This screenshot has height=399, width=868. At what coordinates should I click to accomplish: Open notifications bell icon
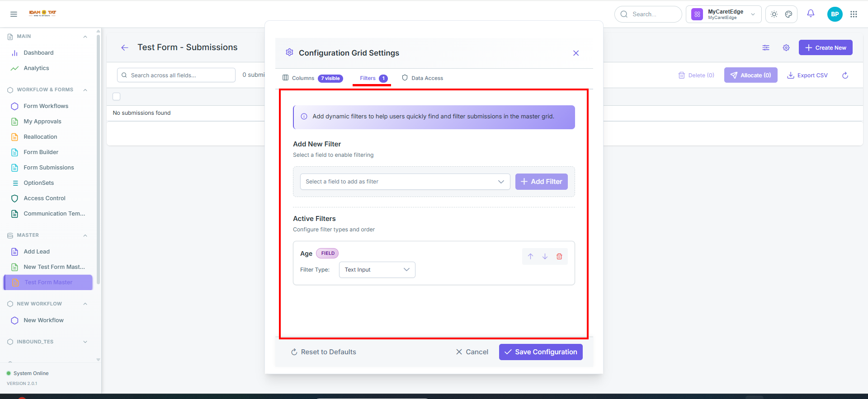pos(811,14)
